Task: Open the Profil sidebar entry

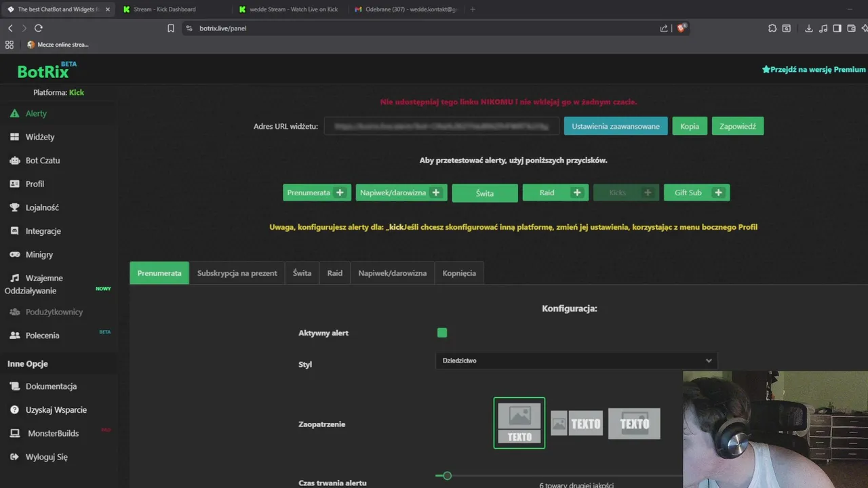Action: point(35,184)
